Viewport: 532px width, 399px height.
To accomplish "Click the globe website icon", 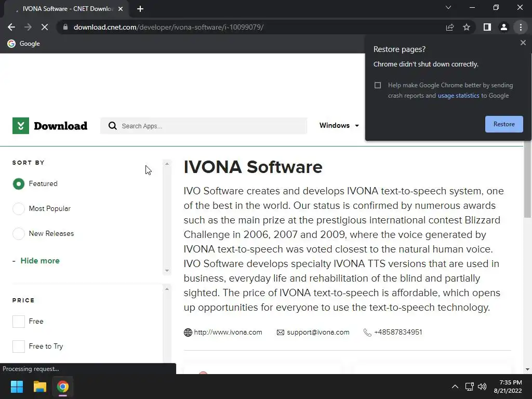I will tap(188, 332).
